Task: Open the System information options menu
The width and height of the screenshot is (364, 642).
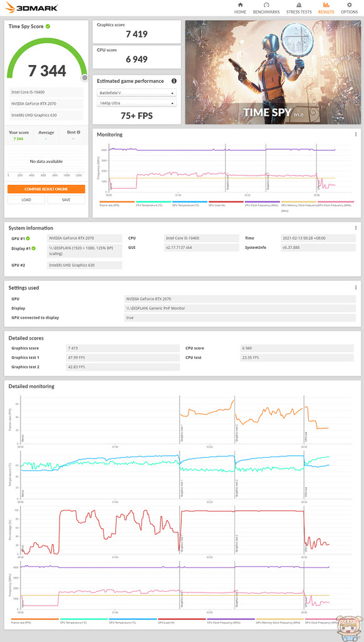Action: [x=356, y=228]
